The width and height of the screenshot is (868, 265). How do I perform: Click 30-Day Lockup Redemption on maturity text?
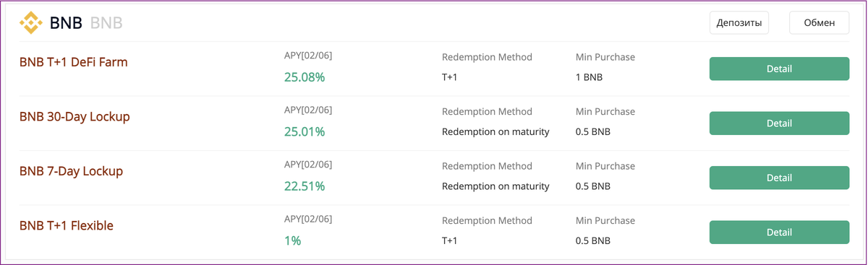tap(495, 131)
